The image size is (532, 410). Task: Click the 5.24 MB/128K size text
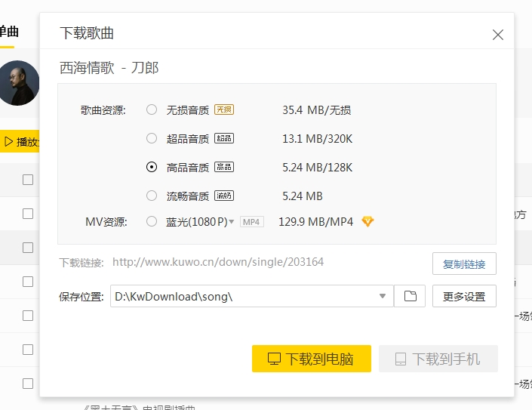[x=317, y=168]
